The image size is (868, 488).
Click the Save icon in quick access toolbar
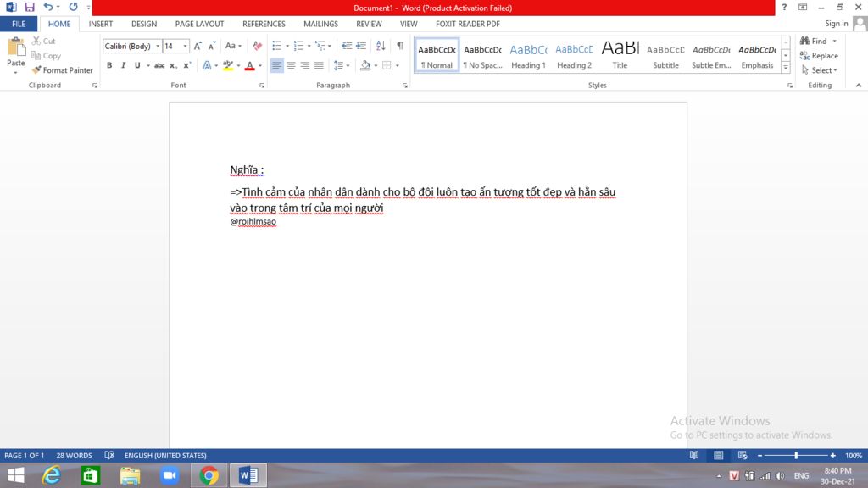(x=30, y=7)
